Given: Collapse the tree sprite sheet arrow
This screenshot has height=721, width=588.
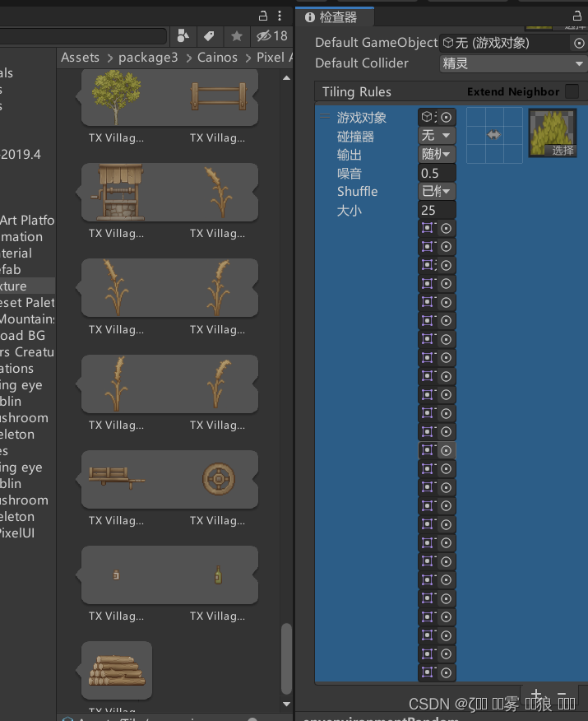Looking at the screenshot, I should coord(78,96).
